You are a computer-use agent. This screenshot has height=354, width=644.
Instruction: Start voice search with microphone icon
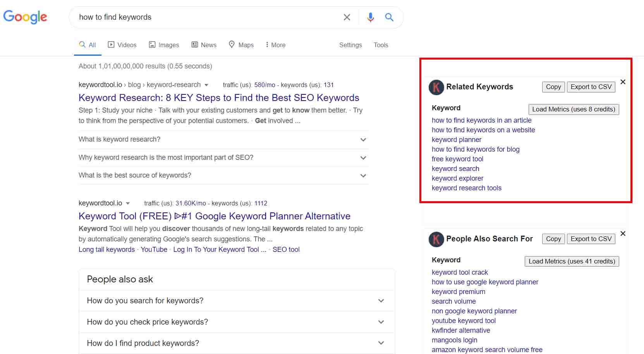tap(371, 17)
